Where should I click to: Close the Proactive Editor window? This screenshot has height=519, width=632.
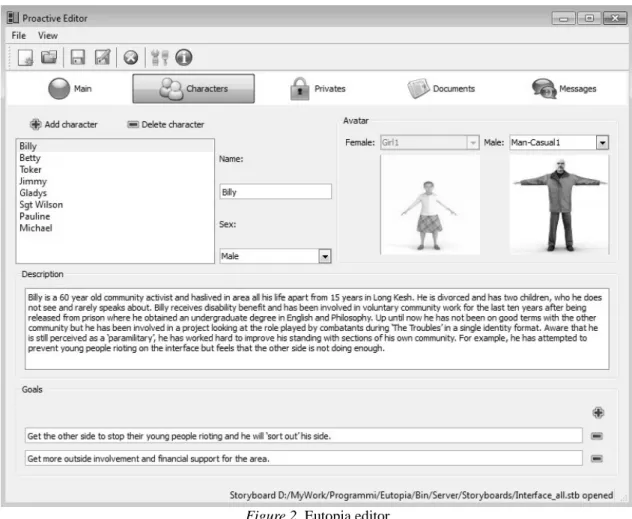tap(615, 18)
